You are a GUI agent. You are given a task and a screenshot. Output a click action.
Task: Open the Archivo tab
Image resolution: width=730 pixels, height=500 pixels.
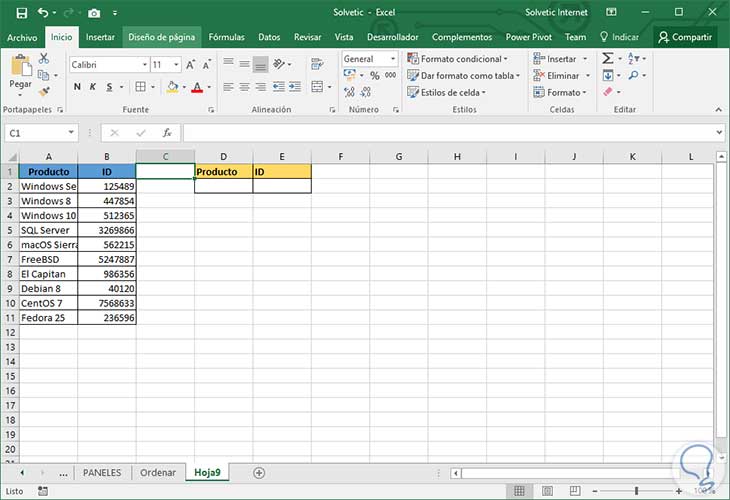(x=22, y=37)
